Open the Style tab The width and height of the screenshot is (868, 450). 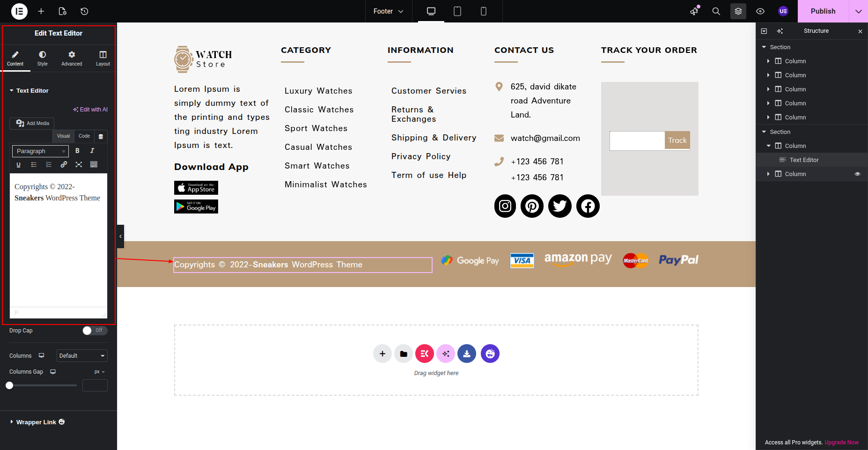[42, 59]
